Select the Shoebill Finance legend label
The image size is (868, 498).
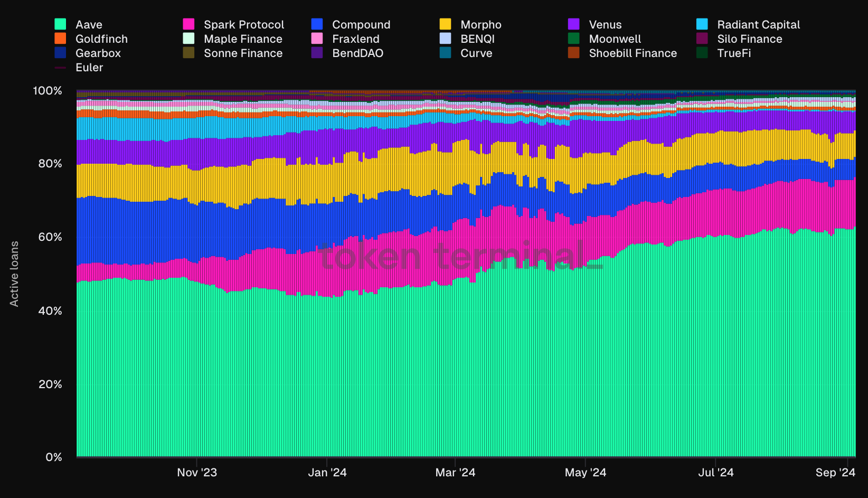point(633,53)
